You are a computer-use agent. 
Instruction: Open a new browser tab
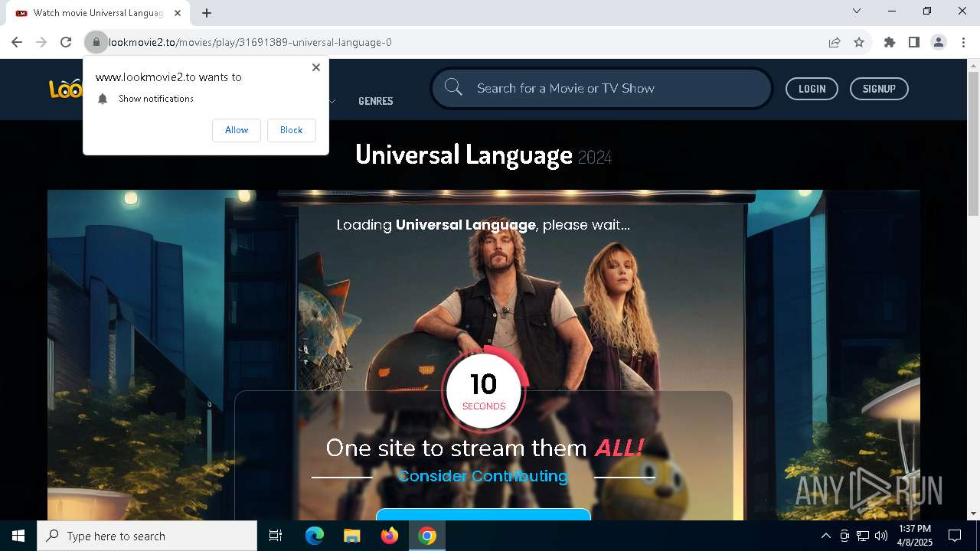207,13
